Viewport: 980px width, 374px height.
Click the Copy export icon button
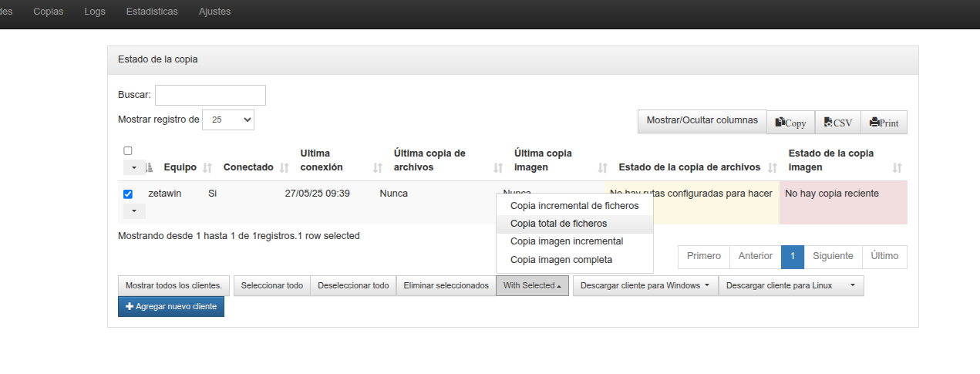click(790, 123)
